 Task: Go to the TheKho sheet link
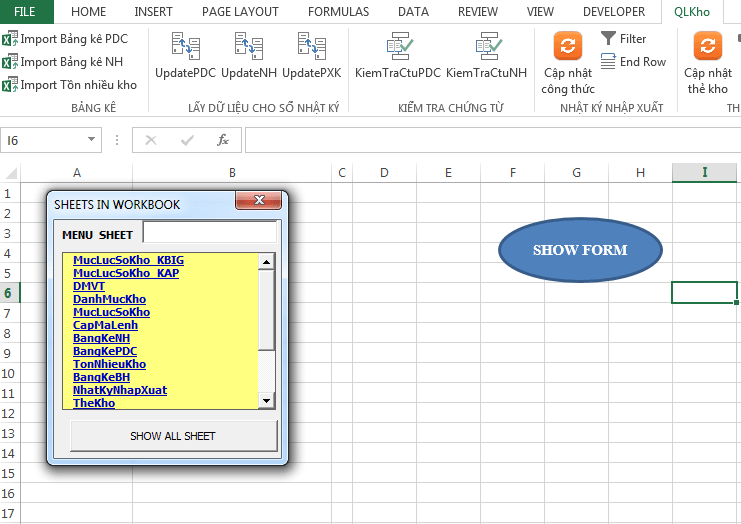94,403
